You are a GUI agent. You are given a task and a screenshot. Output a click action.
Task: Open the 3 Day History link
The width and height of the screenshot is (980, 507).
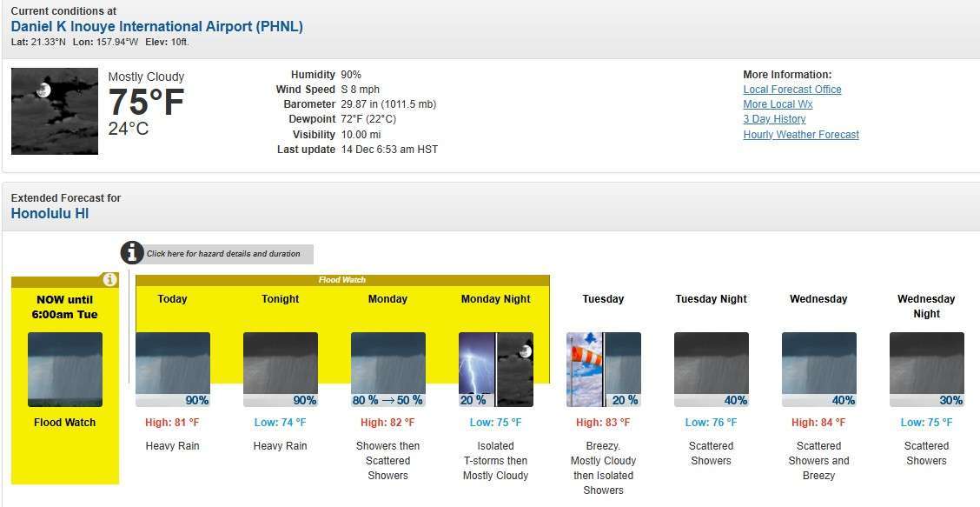tap(774, 119)
